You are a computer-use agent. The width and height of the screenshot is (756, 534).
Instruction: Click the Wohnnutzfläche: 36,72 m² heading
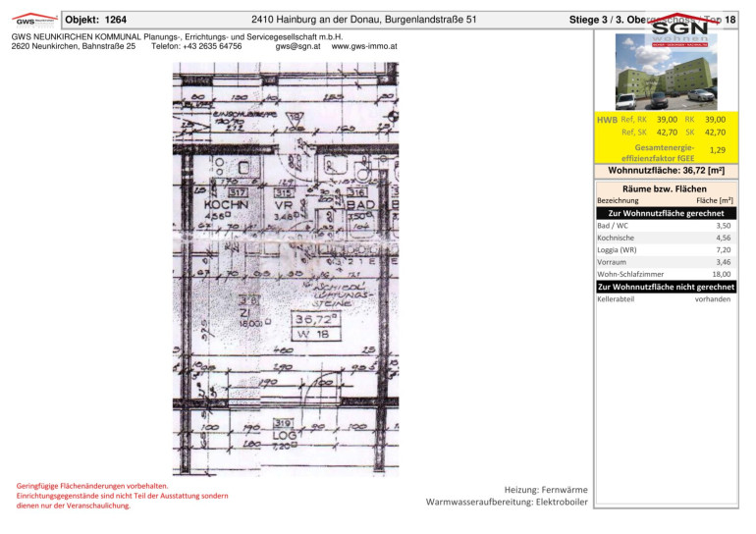coord(666,170)
